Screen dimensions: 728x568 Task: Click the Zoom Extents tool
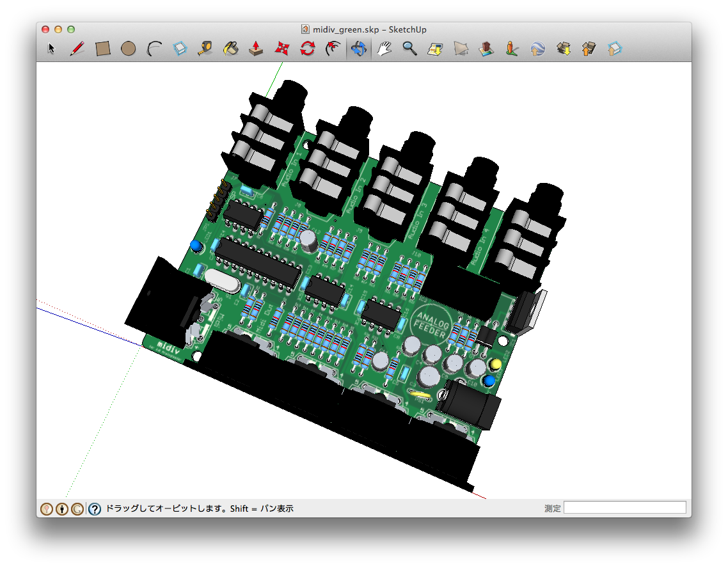[x=435, y=49]
